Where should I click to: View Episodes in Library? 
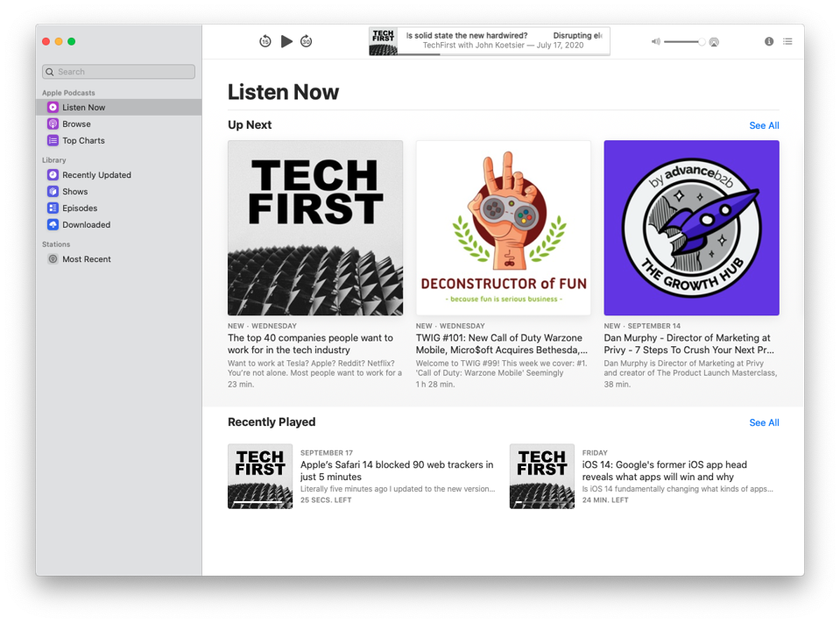(80, 209)
